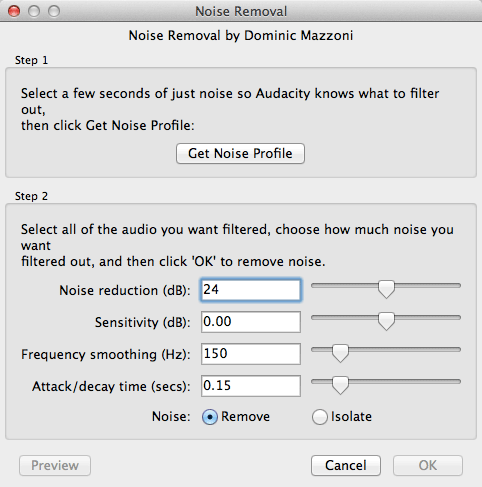
Task: Click the gray zoom window button
Action: coord(54,11)
